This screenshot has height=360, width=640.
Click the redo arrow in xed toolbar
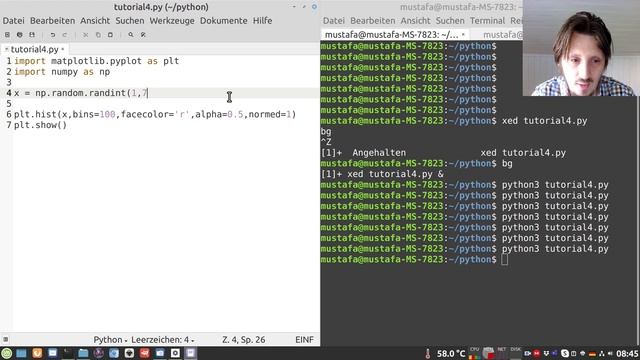(65, 35)
